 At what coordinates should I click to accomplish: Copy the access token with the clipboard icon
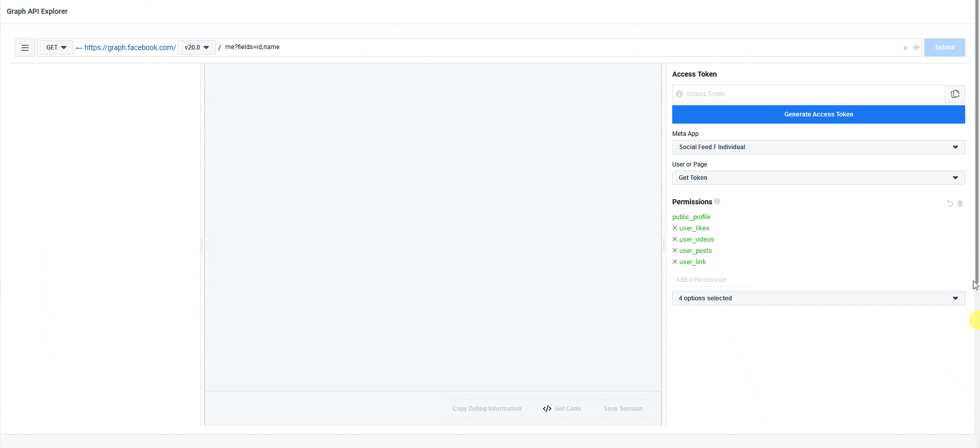[955, 94]
